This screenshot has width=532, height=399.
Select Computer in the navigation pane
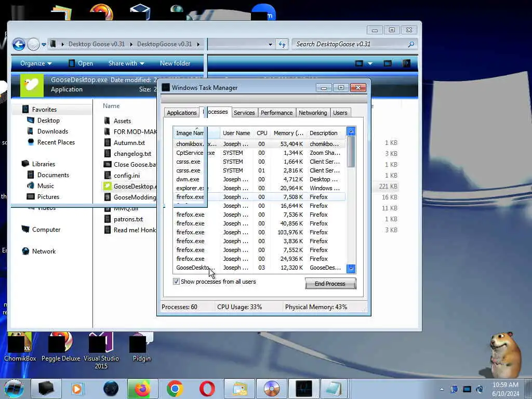(46, 229)
